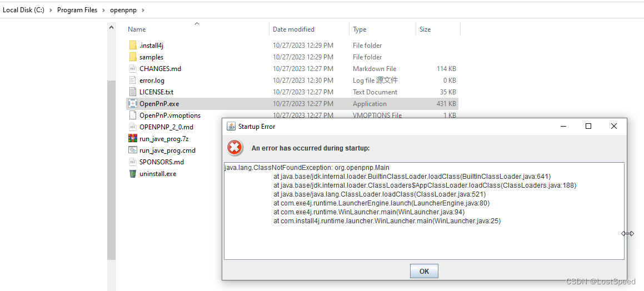
Task: Click the navigation pane scroll-up arrow
Action: [111, 27]
